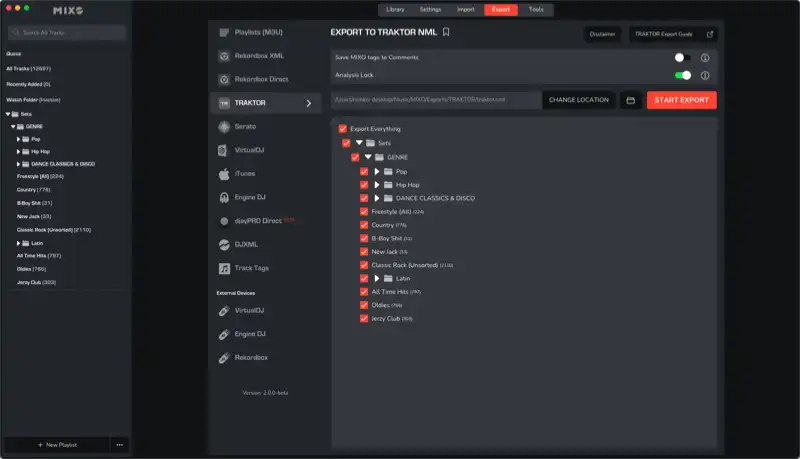Expand the Latin folder in export tree
This screenshot has width=800, height=459.
377,278
